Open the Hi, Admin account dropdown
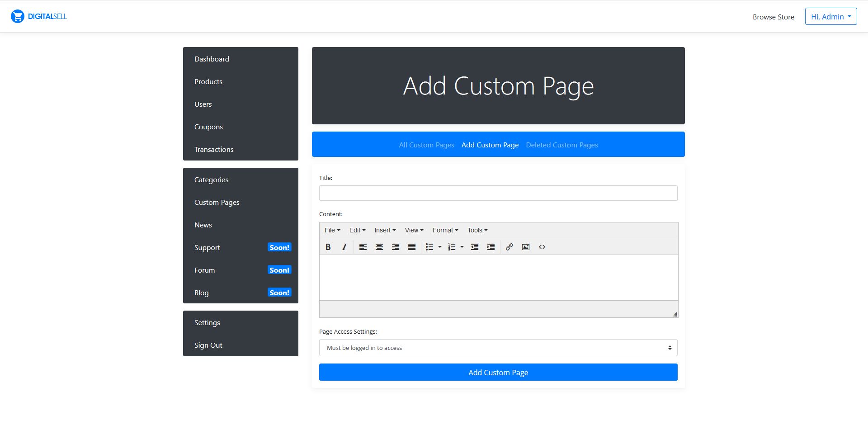Screen dimensions: 868x425 pyautogui.click(x=830, y=17)
